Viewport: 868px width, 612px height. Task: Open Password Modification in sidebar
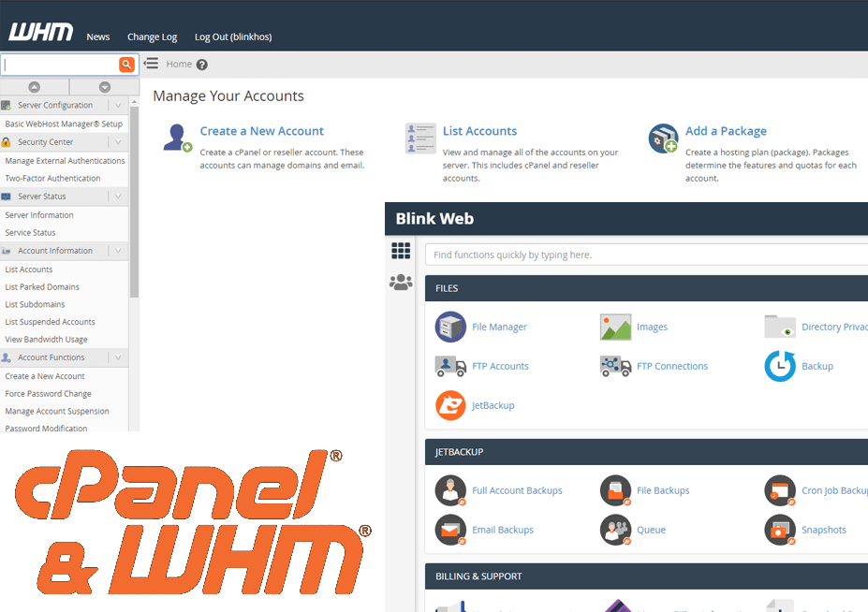(x=46, y=429)
